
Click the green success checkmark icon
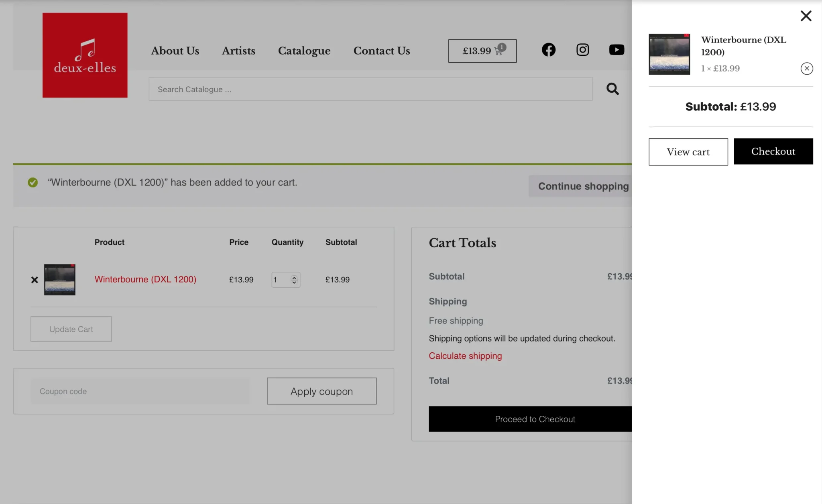(x=33, y=183)
